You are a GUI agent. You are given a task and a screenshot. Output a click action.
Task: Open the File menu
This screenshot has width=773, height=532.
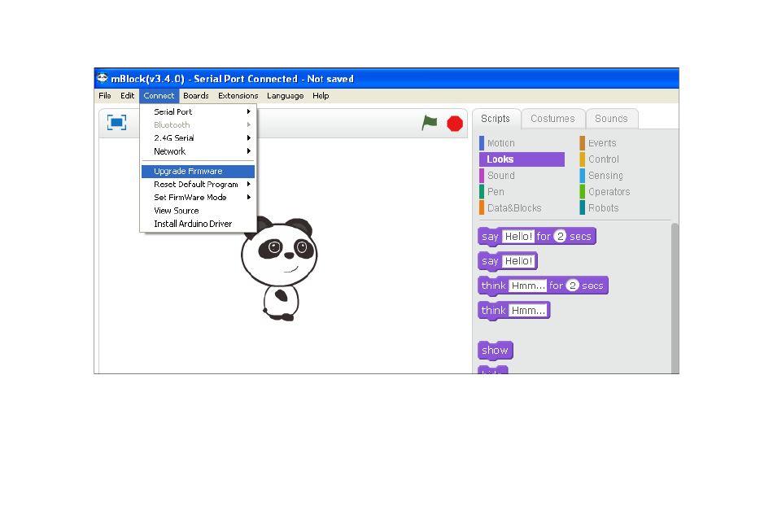[104, 96]
